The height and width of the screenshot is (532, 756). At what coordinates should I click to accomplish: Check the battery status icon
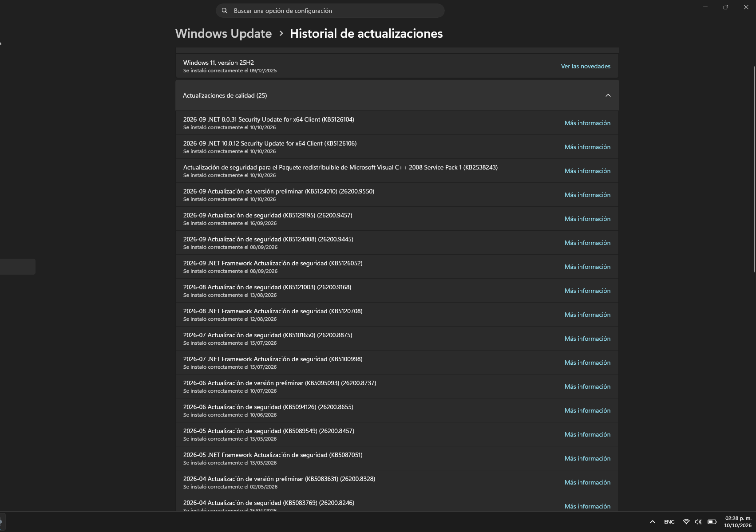pyautogui.click(x=712, y=522)
